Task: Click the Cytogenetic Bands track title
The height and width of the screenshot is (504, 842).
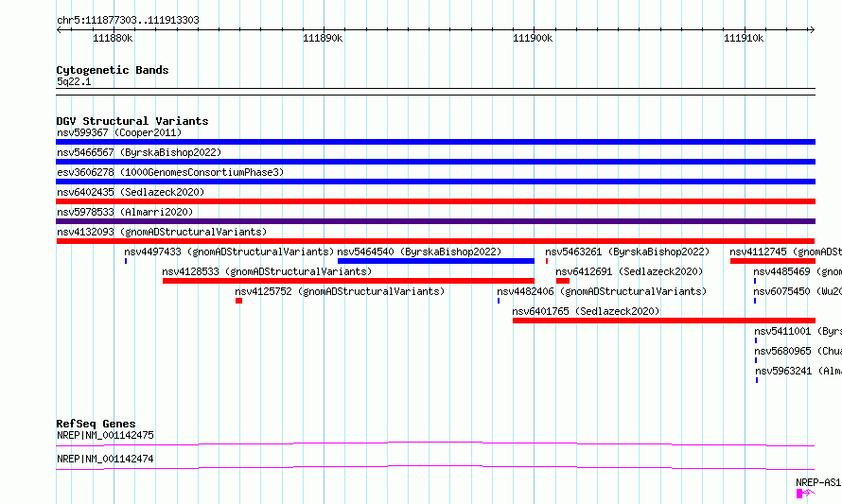Action: pyautogui.click(x=113, y=70)
